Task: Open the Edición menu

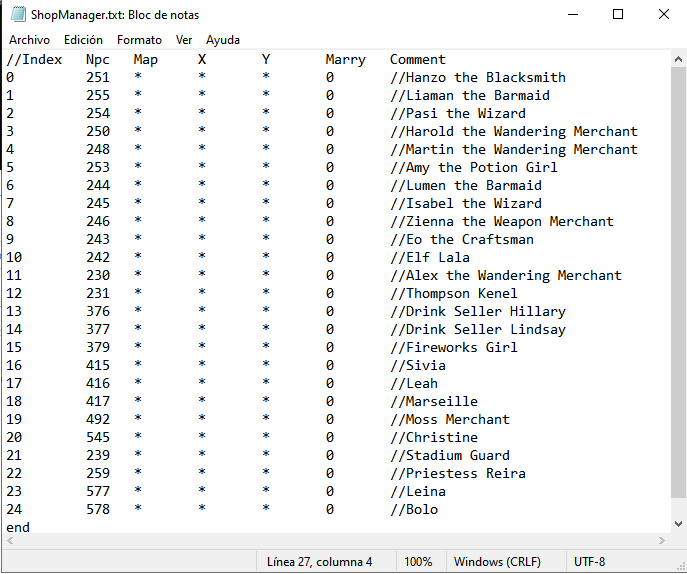Action: (x=83, y=40)
